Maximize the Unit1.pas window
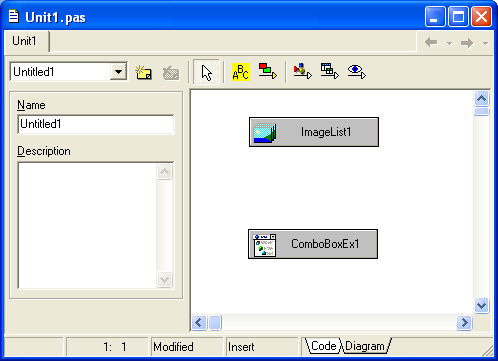Image resolution: width=498 pixels, height=361 pixels. [x=458, y=16]
